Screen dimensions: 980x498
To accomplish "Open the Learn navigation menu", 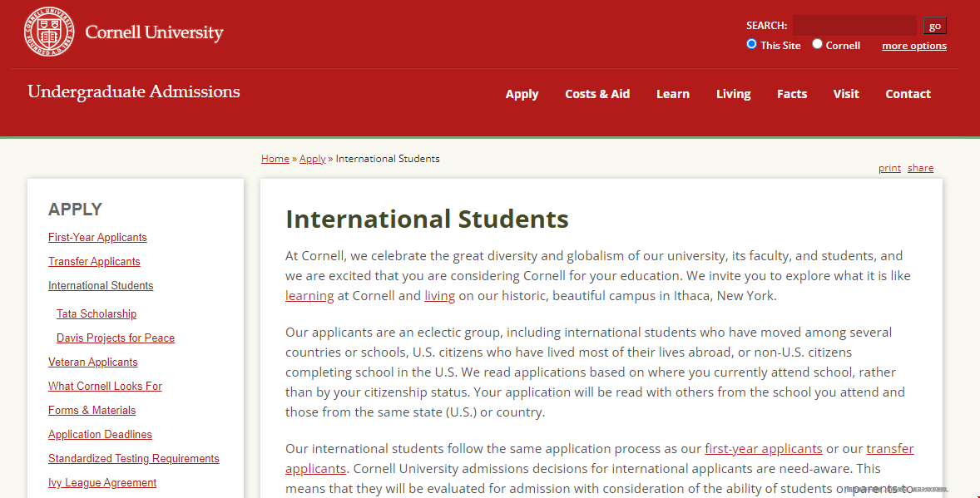I will point(672,94).
